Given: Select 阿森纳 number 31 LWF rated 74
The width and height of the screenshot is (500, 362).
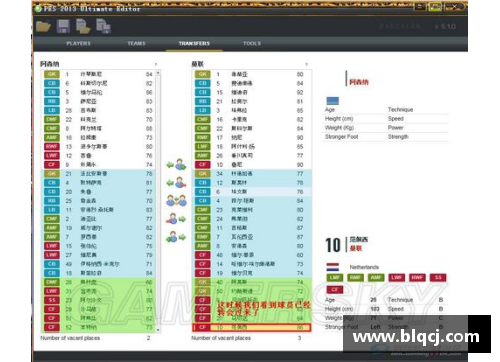Looking at the screenshot, I should click(98, 291).
